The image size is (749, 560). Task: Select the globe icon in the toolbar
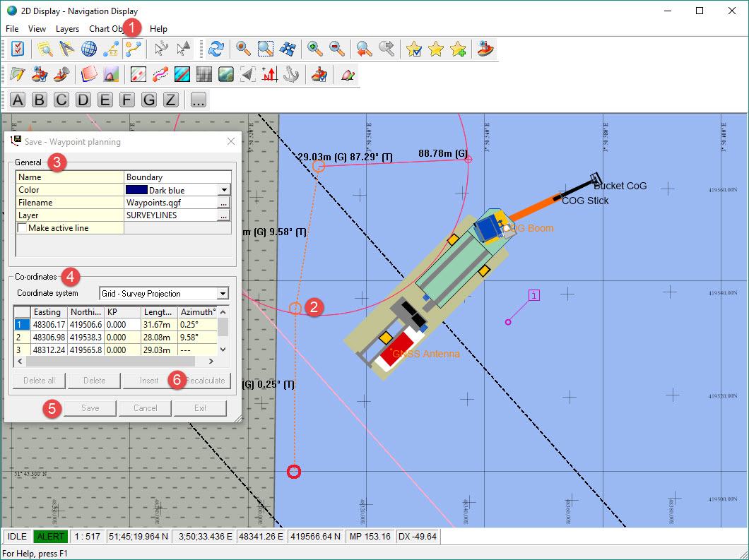click(88, 49)
